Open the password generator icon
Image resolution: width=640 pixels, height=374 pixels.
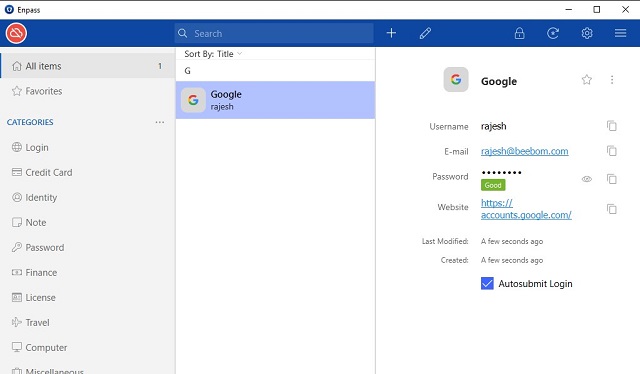click(553, 33)
